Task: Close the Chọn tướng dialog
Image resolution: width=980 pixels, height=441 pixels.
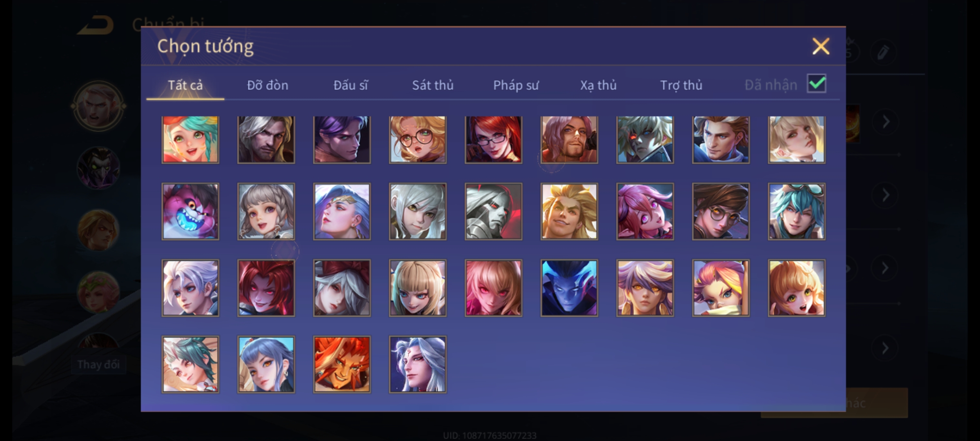Action: (x=821, y=46)
